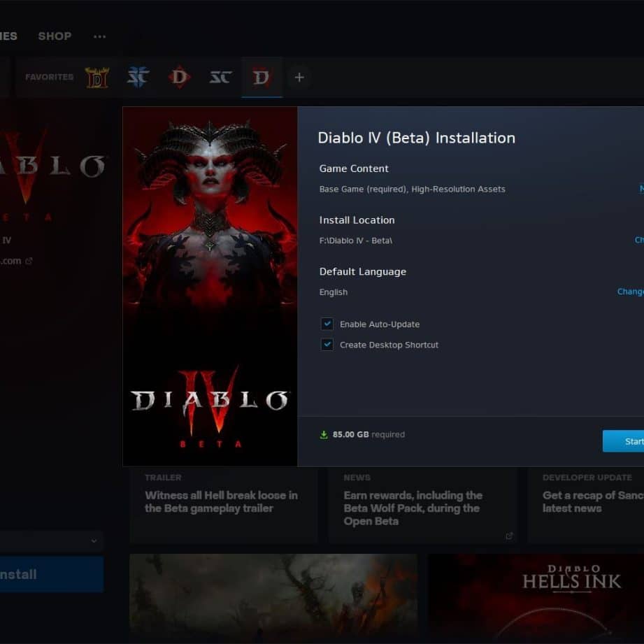Open the Diablo II Resurrected favorite icon
The image size is (644, 644).
97,77
